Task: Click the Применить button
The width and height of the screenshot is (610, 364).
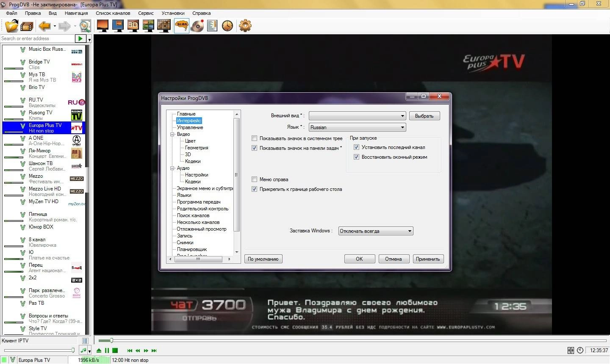Action: pos(428,259)
